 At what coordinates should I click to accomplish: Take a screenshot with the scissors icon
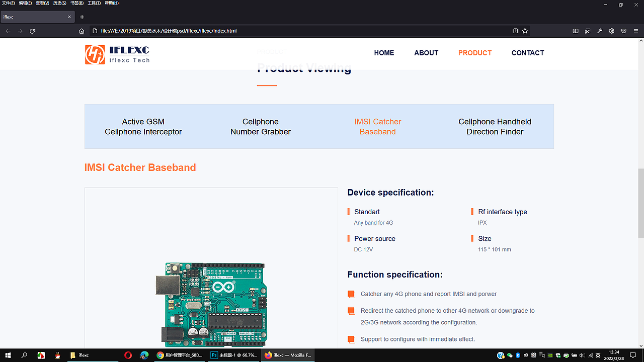click(588, 31)
